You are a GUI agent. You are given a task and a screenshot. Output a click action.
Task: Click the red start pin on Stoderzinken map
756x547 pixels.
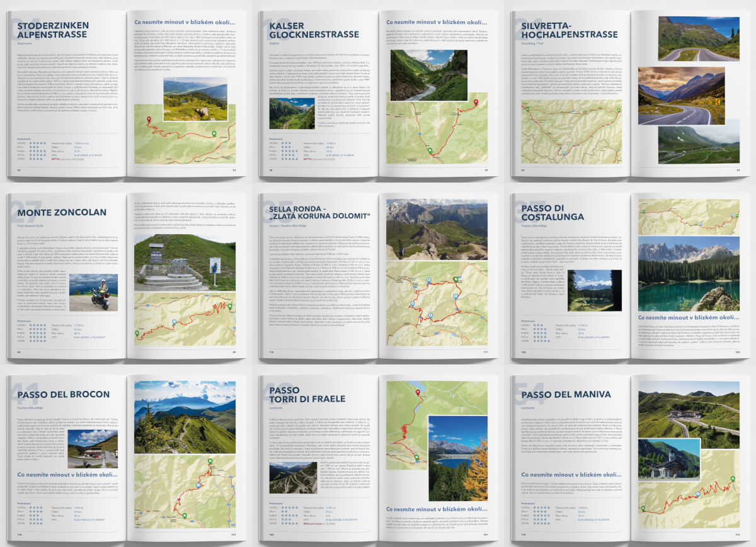click(x=149, y=118)
